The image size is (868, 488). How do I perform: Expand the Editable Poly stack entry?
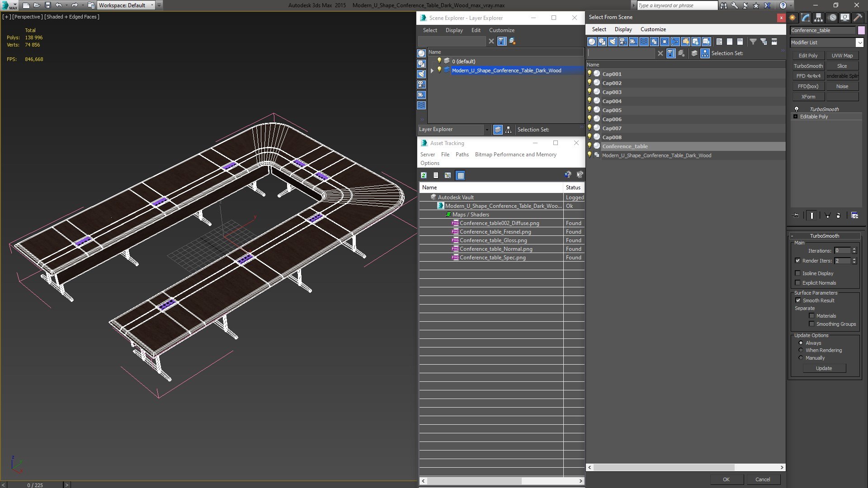pyautogui.click(x=796, y=117)
